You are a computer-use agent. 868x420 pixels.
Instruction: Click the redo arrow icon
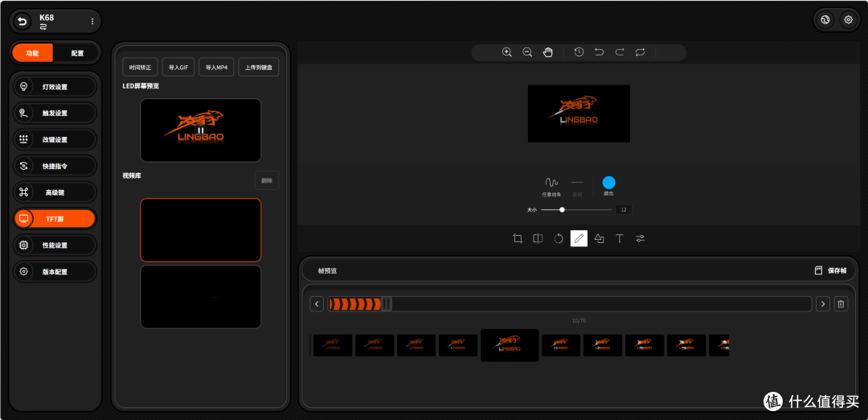[620, 52]
